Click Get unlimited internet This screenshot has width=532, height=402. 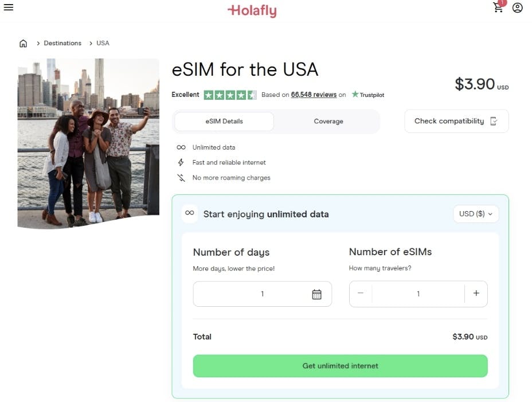(x=340, y=366)
